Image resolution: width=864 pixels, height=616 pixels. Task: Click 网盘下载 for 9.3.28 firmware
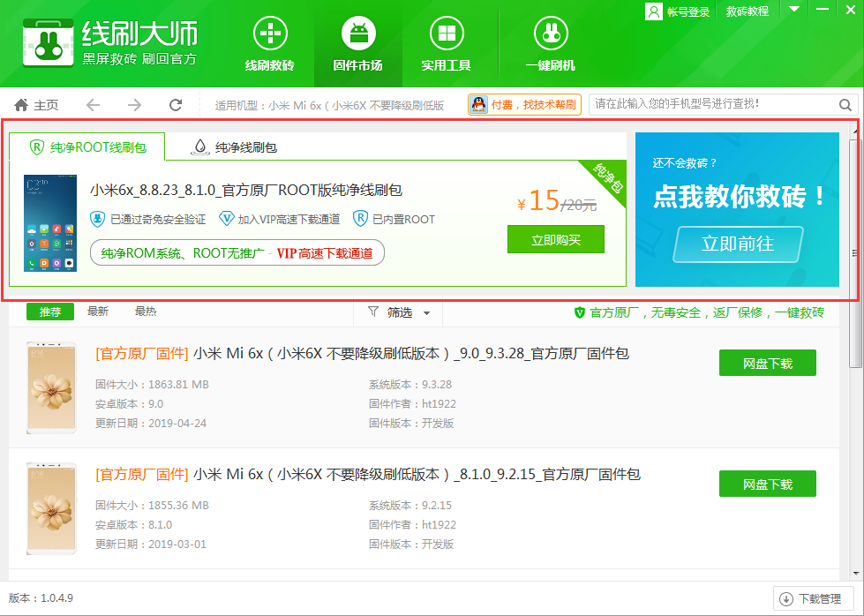pos(767,363)
